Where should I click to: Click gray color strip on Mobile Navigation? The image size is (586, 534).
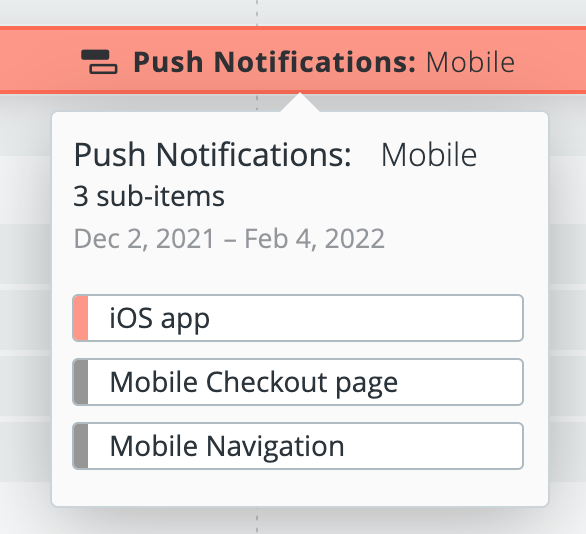(x=81, y=446)
